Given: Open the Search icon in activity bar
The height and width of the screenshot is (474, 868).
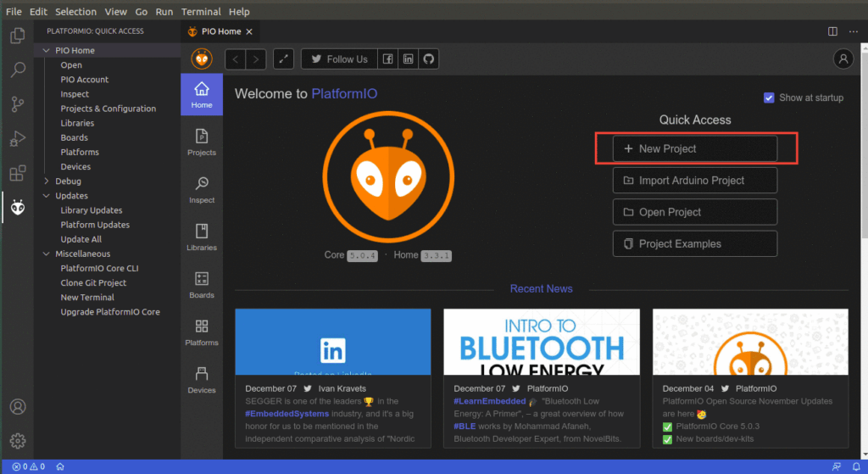Looking at the screenshot, I should [x=18, y=70].
